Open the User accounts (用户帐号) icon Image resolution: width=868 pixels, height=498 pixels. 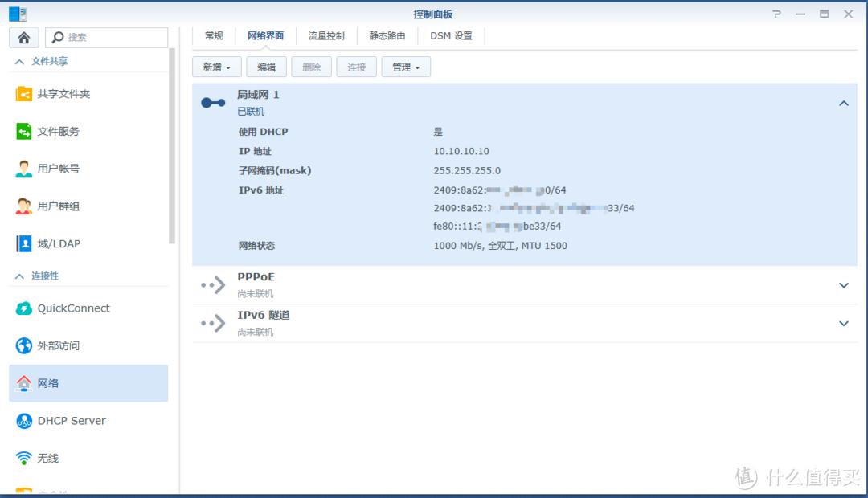coord(24,169)
